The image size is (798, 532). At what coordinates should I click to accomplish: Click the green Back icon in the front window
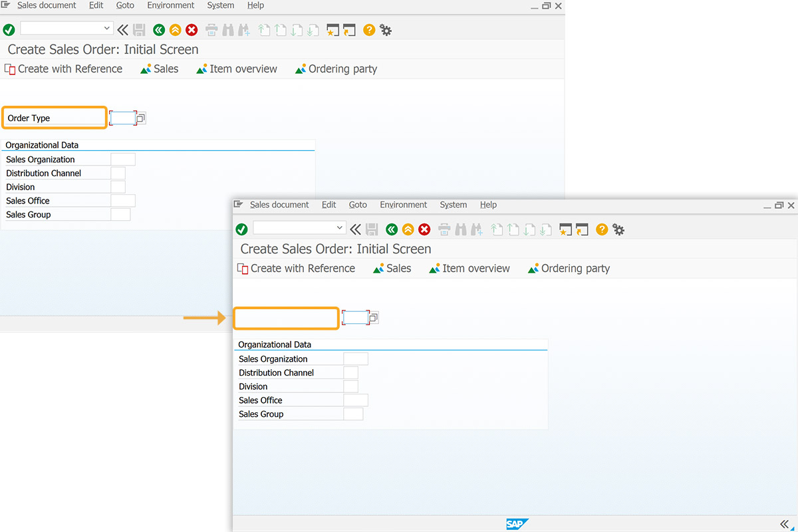pos(391,229)
